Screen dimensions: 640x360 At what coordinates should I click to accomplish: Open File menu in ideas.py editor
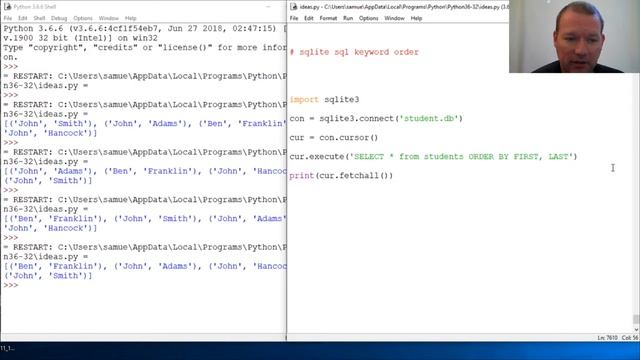(x=294, y=18)
